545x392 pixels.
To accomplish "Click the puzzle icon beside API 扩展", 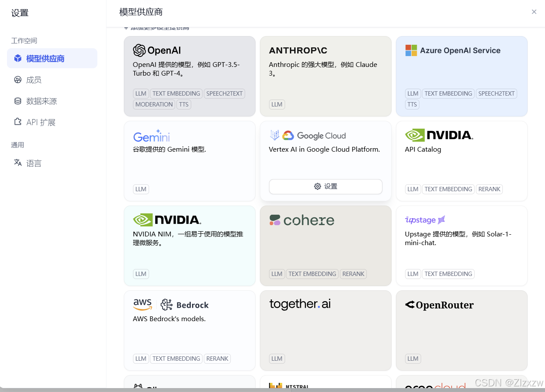I will (x=18, y=122).
